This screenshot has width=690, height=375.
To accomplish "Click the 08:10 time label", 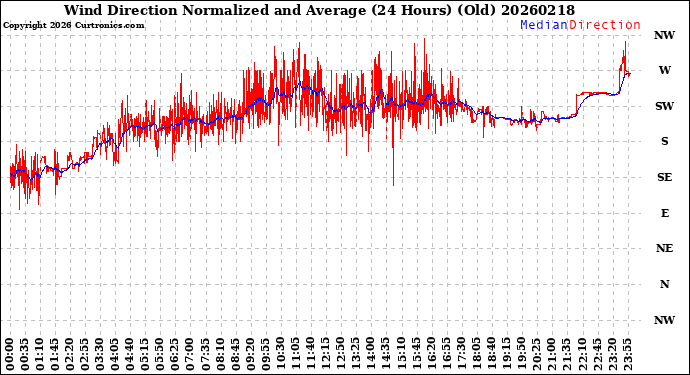I will pos(220,355).
